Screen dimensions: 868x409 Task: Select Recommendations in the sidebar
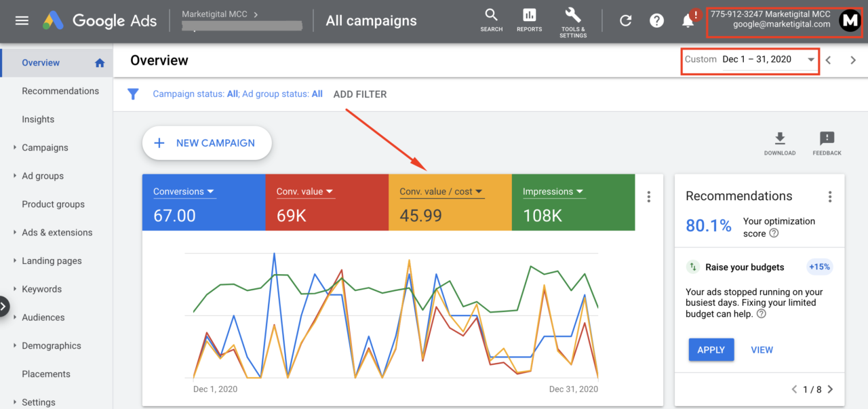(60, 91)
